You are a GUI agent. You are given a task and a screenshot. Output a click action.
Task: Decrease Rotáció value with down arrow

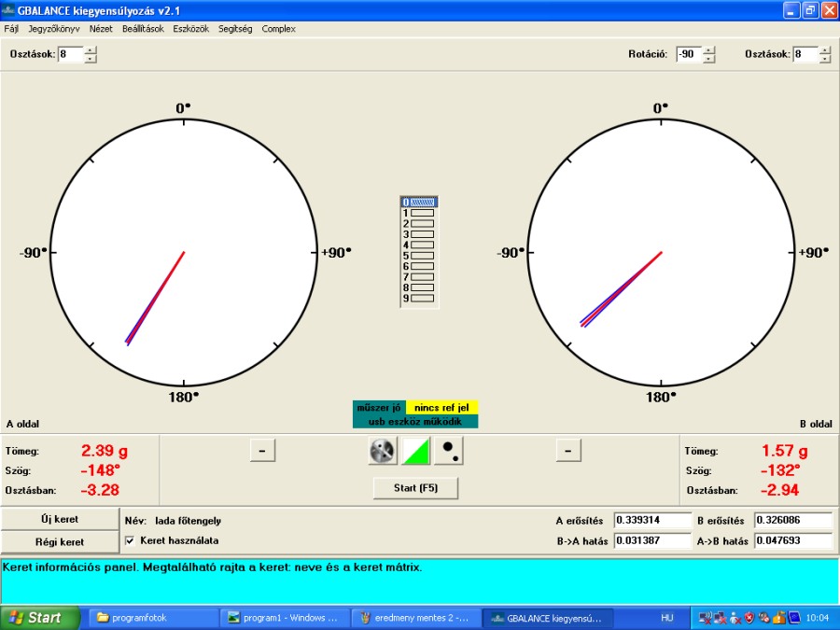pyautogui.click(x=709, y=59)
